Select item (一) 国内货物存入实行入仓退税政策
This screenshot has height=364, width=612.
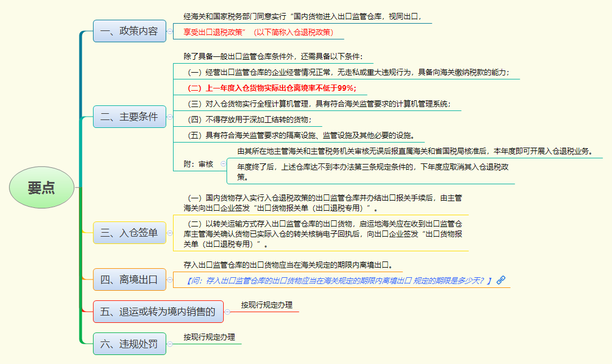323,203
